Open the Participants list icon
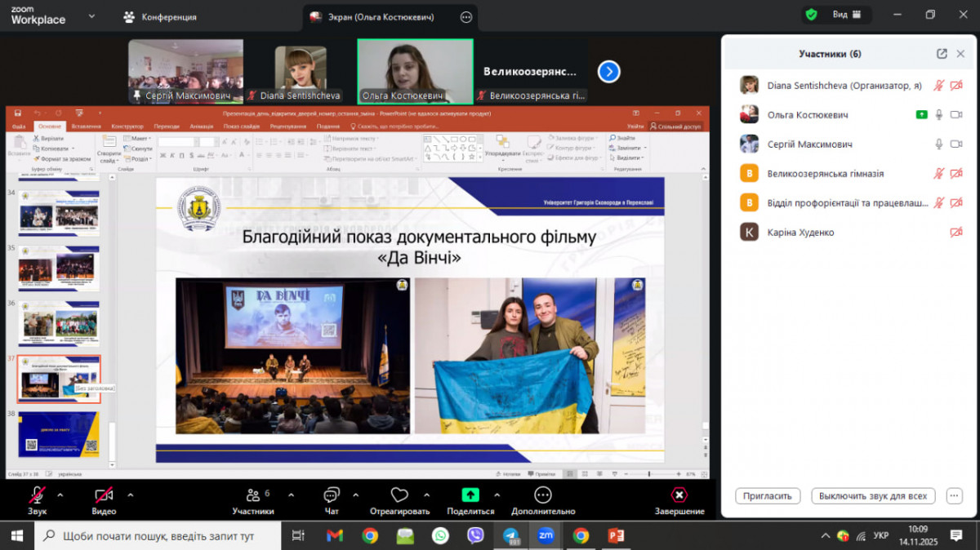Viewport: 980px width, 550px height. click(252, 495)
